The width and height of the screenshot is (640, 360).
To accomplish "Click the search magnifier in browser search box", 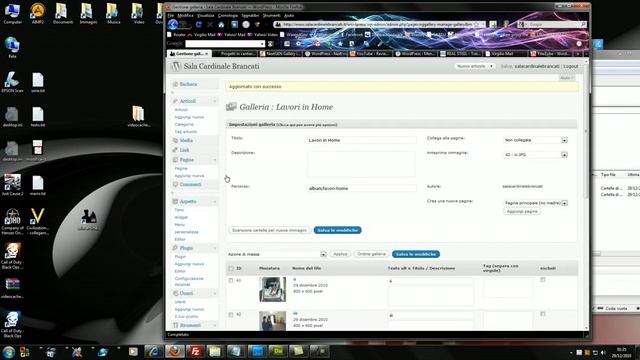I will pos(583,24).
